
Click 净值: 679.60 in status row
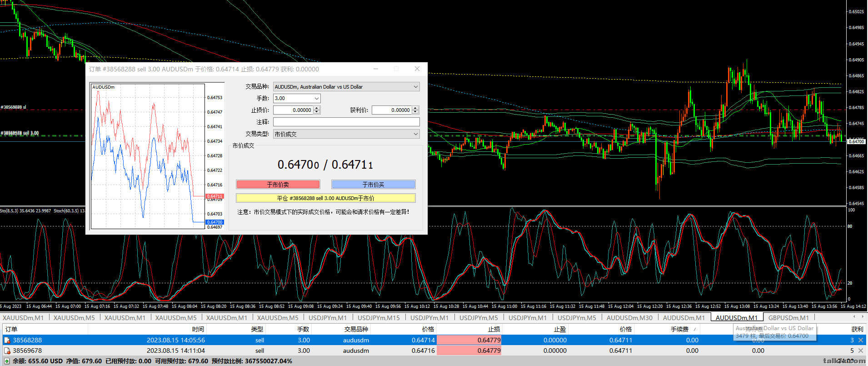pos(84,361)
